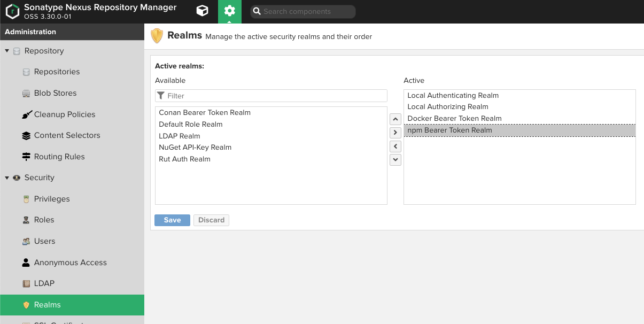This screenshot has height=324, width=644.
Task: Click the filter funnel icon
Action: [x=161, y=96]
